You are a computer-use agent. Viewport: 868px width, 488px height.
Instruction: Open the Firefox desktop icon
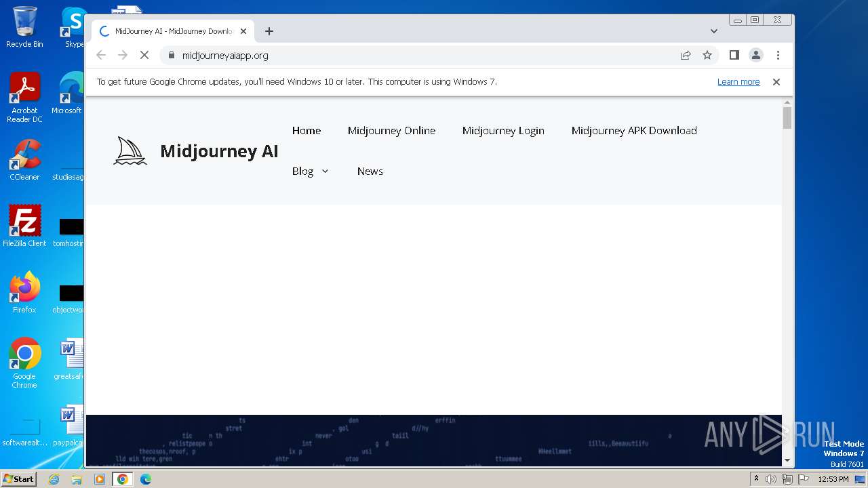tap(24, 293)
